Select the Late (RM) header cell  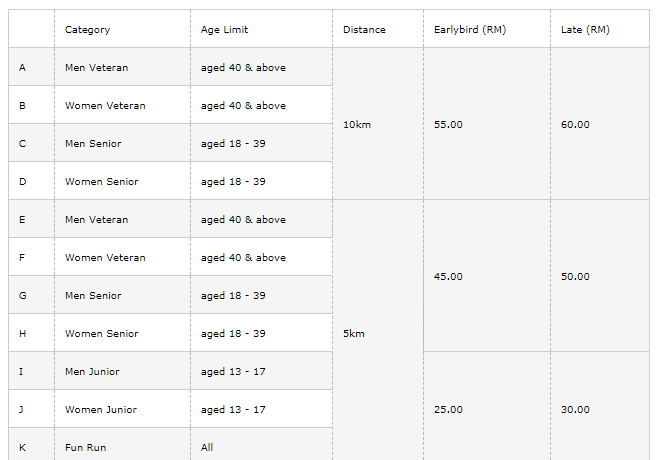tap(586, 30)
